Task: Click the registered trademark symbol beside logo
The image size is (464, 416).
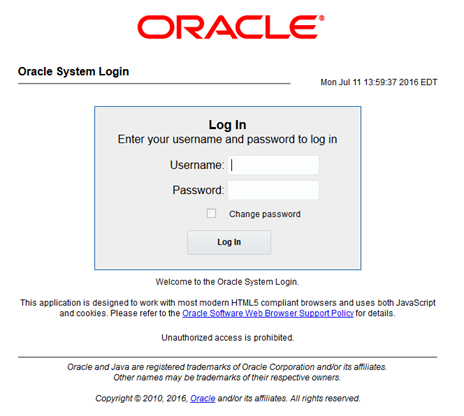Action: click(321, 18)
